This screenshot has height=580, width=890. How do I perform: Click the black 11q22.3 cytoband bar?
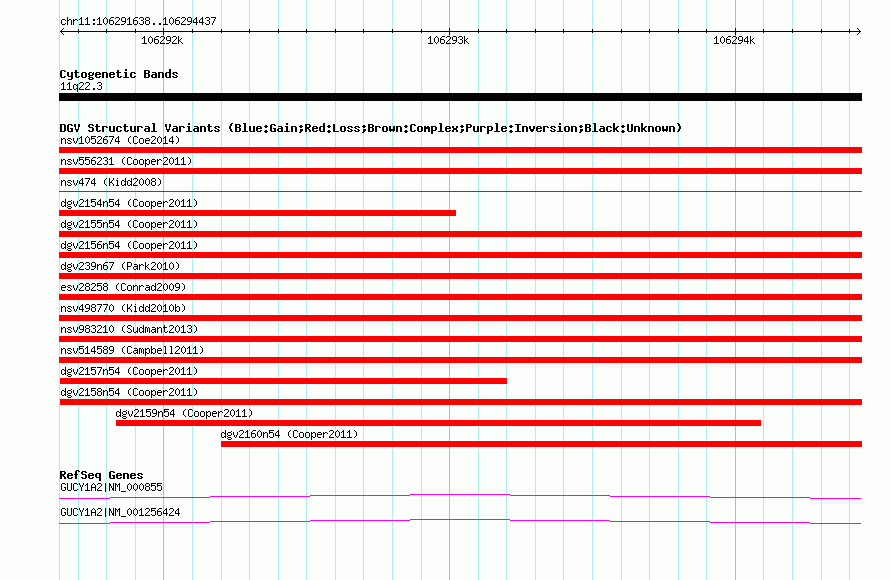(460, 97)
